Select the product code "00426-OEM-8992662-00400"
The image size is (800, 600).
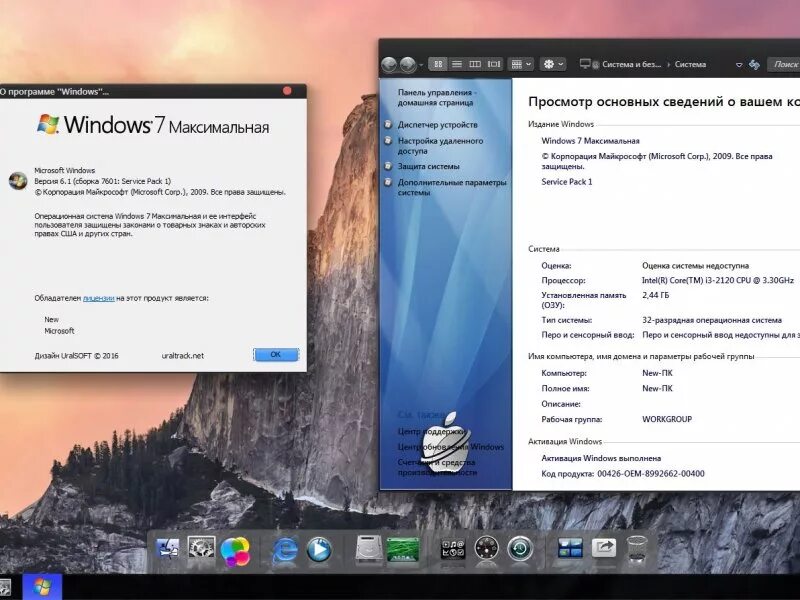point(651,473)
